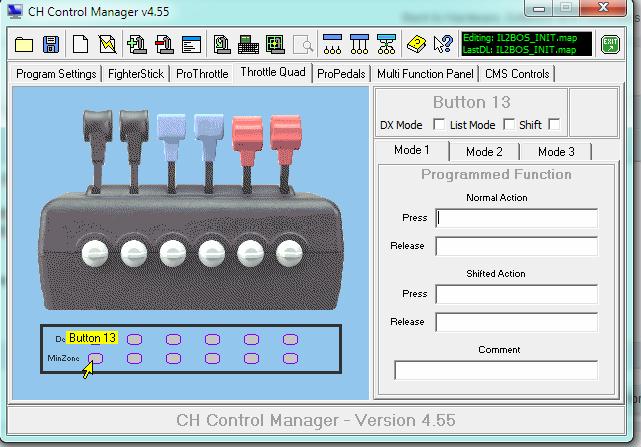Enable the DX Mode checkbox
Screen dimensions: 641x447
439,124
